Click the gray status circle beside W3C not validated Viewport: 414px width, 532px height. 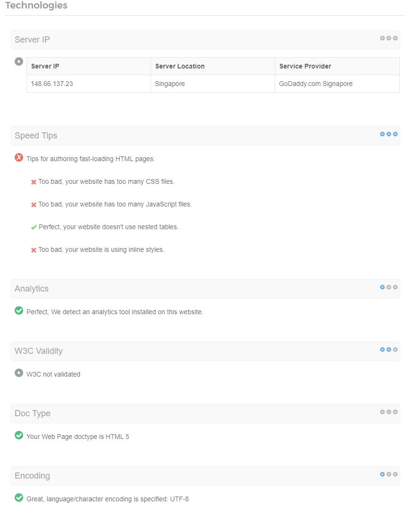(x=19, y=373)
